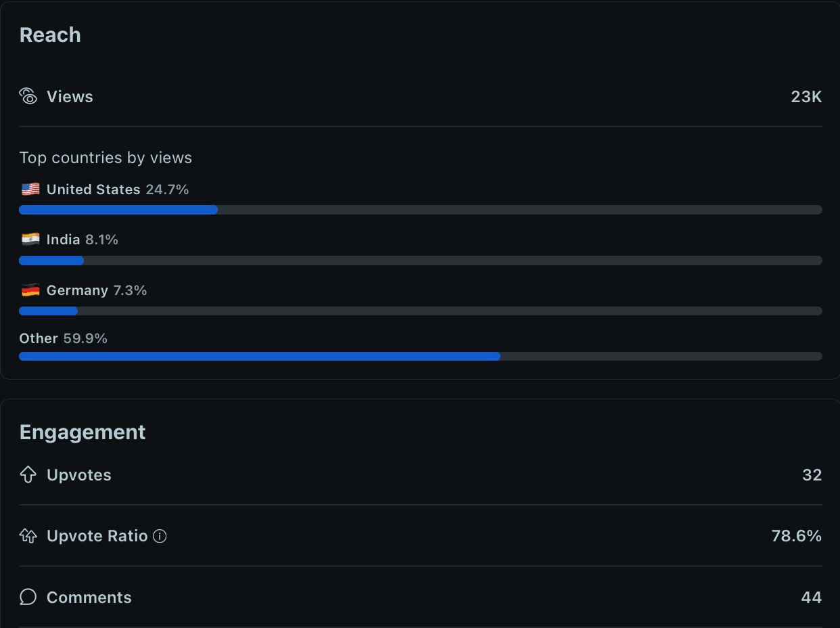Click the Views eye icon
840x628 pixels.
28,97
